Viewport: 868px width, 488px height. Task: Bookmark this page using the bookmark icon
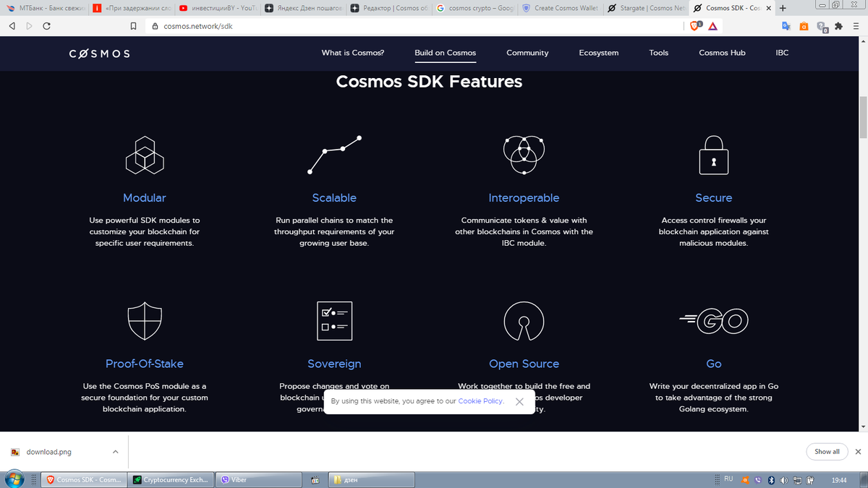click(x=133, y=26)
